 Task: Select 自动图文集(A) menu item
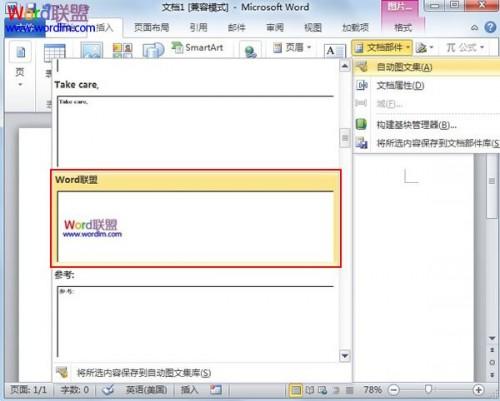pos(427,67)
